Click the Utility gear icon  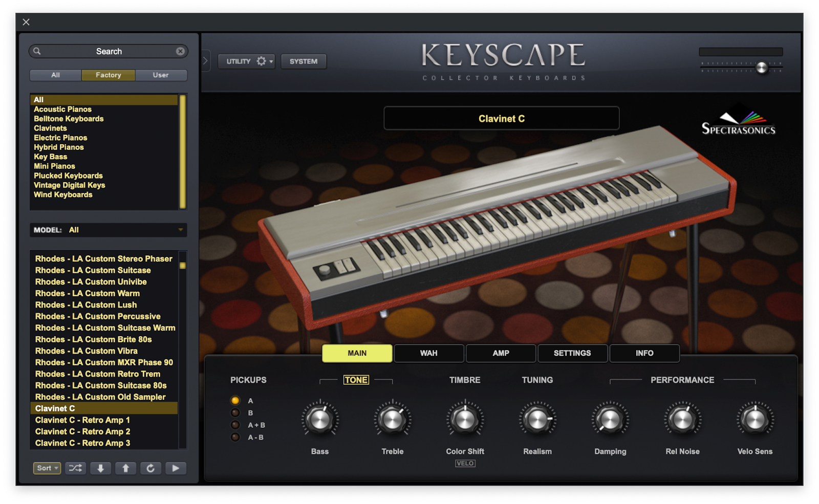(262, 61)
